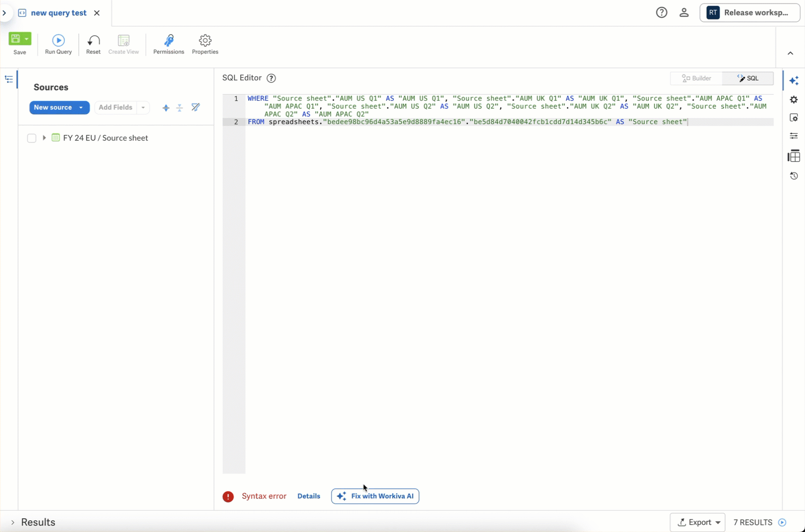Open the Export dropdown

[698, 522]
